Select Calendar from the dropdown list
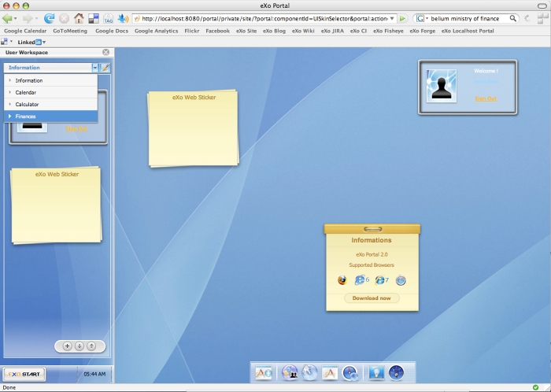Screen dimensions: 551x392 26,93
